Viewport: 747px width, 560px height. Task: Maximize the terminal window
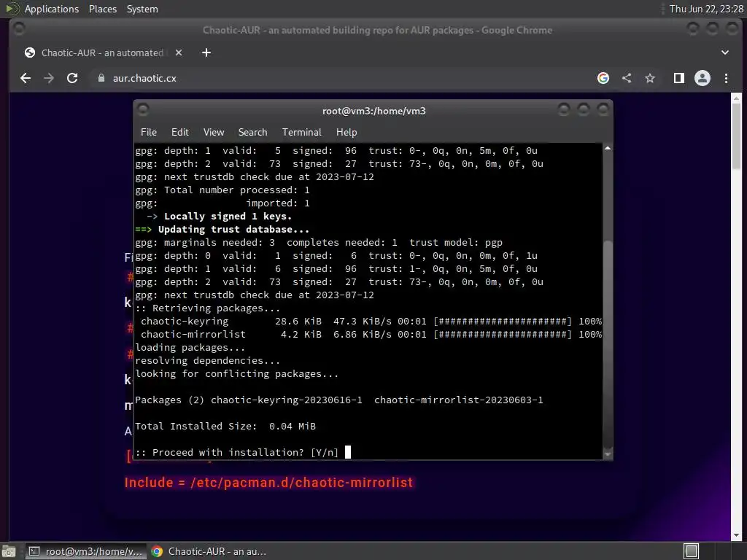583,110
